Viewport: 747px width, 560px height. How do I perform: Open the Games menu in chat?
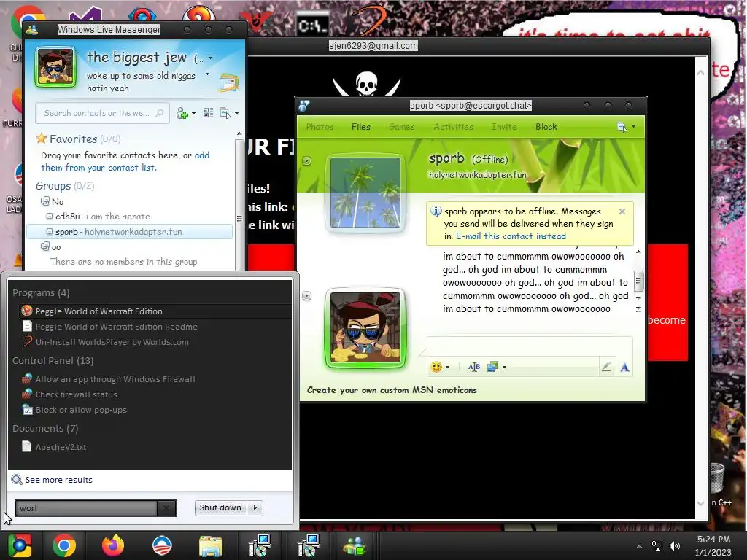tap(402, 127)
